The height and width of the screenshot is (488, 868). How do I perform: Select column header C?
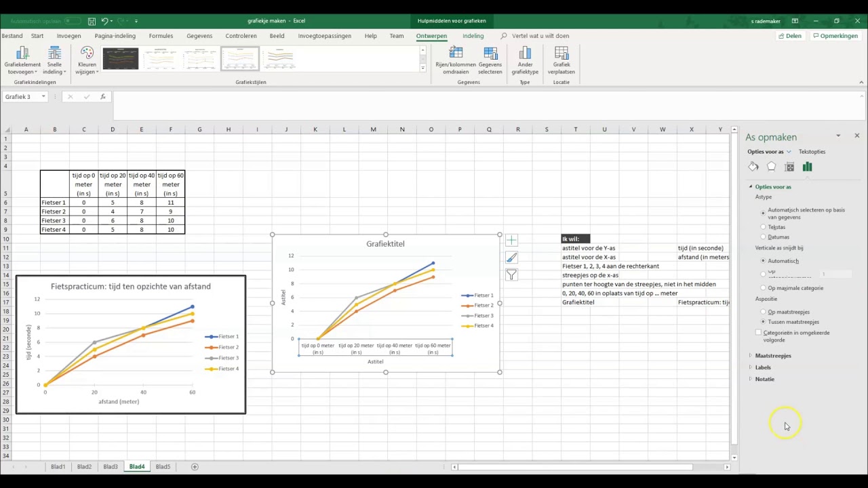84,129
